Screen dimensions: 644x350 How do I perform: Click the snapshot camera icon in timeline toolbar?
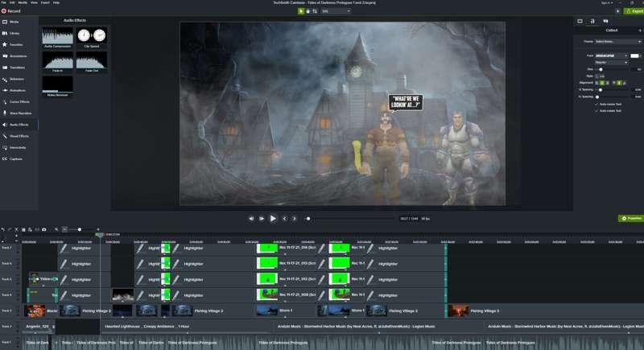click(x=44, y=229)
